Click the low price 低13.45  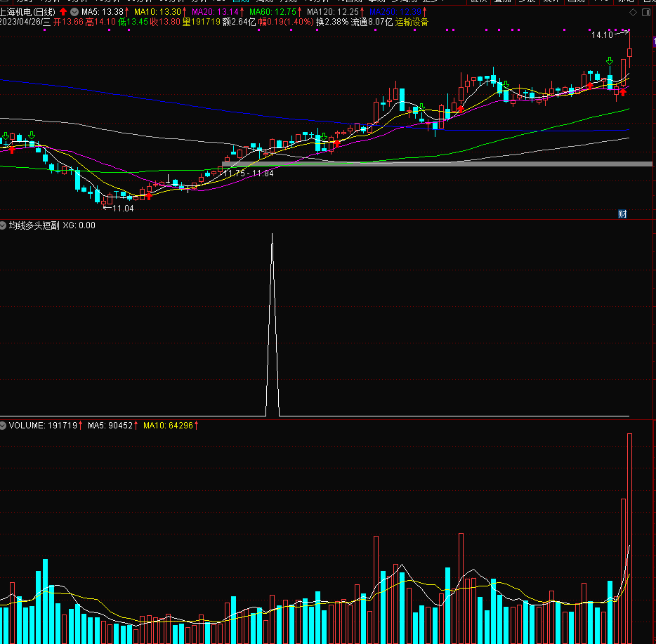click(133, 22)
